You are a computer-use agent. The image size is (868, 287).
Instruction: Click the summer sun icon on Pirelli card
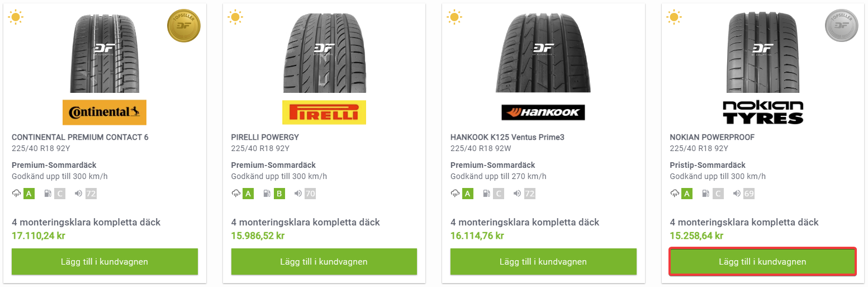click(x=235, y=17)
